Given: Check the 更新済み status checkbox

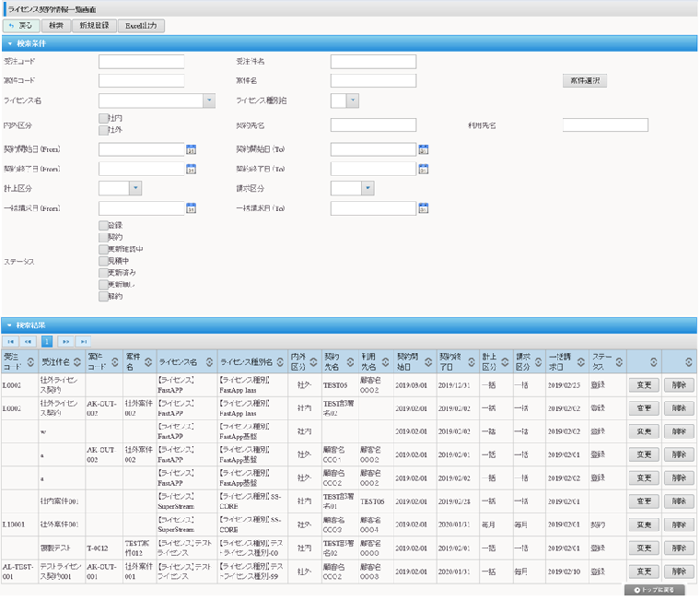Looking at the screenshot, I should pyautogui.click(x=103, y=273).
